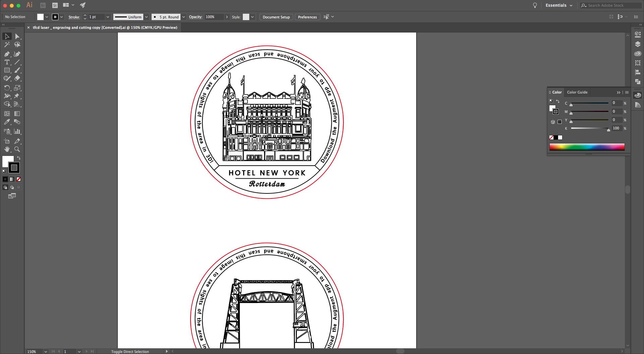644x354 pixels.
Task: Open the Essentials workspace dropdown
Action: [559, 5]
